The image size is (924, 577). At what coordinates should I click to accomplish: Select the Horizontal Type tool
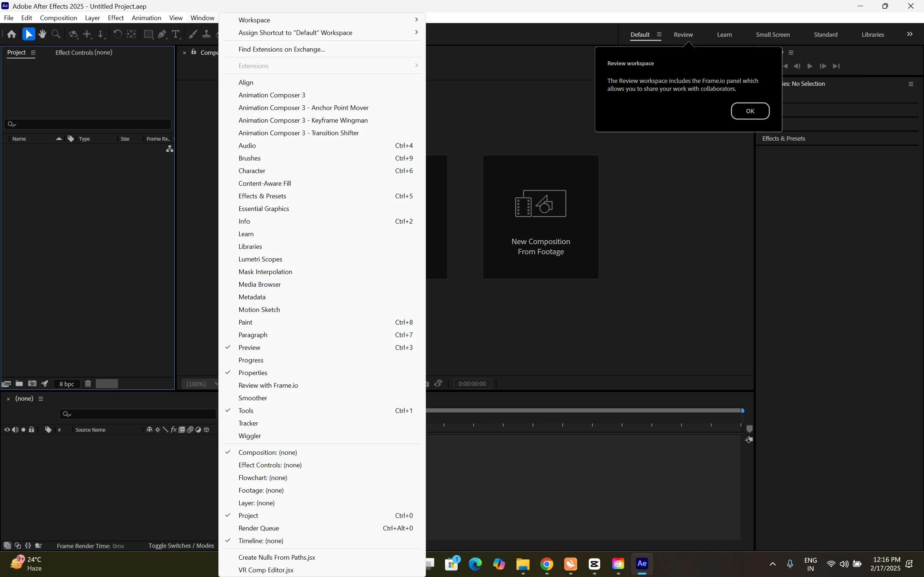coord(176,34)
